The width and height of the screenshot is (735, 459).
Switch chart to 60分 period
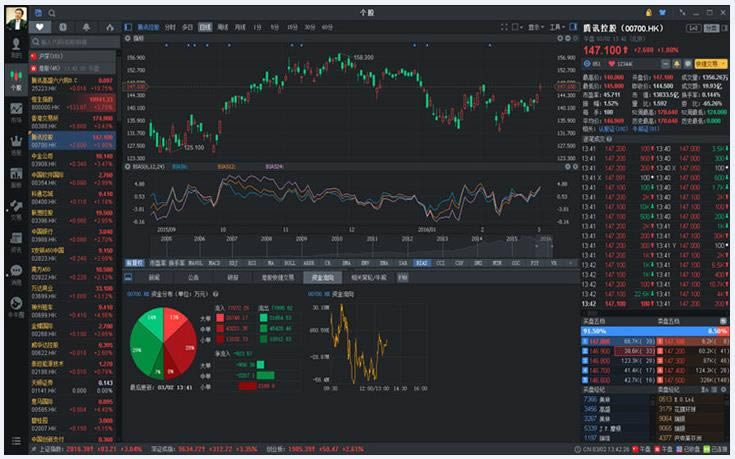(x=327, y=27)
